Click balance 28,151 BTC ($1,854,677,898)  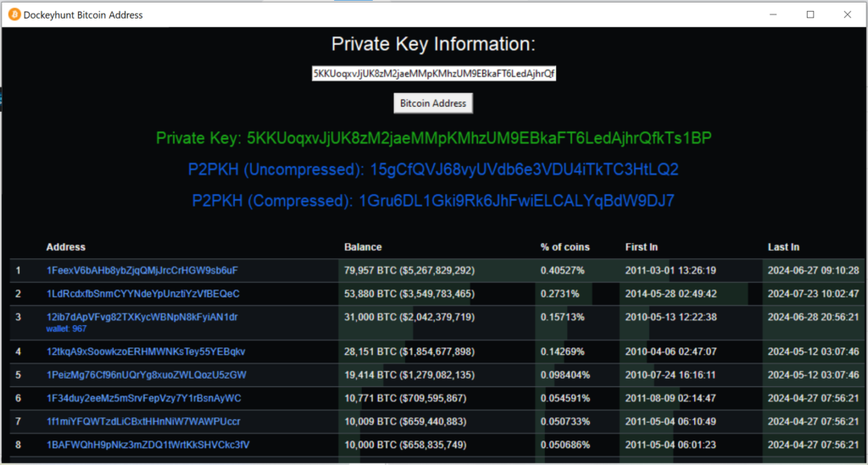click(409, 352)
